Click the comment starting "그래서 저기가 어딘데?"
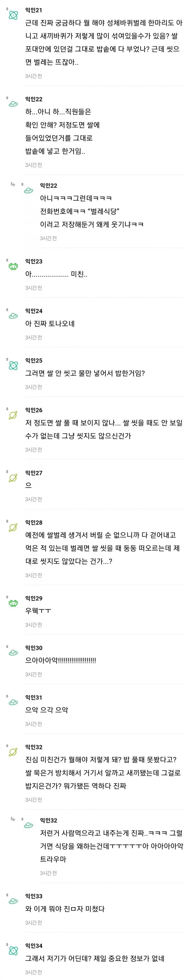Viewport: 189px width, 980px height. click(x=94, y=958)
